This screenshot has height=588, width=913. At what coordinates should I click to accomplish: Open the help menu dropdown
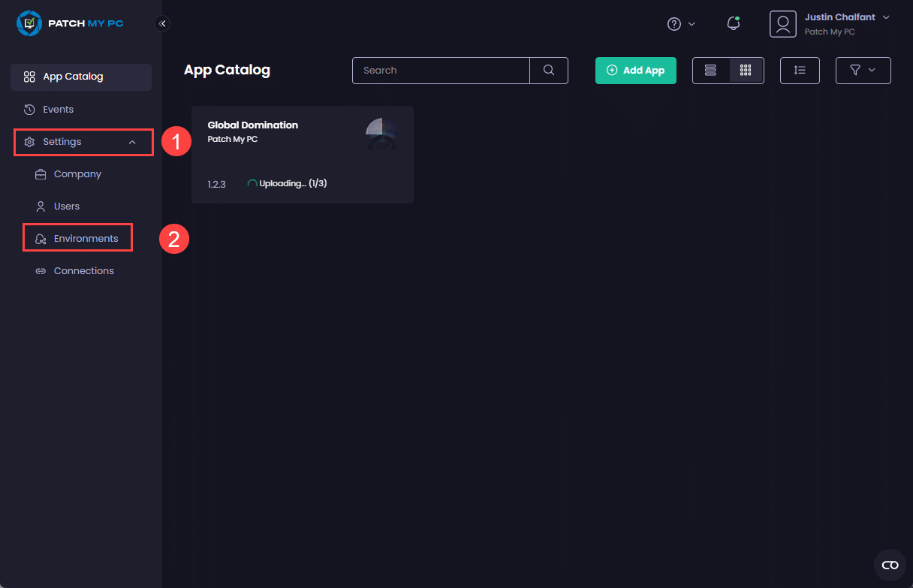click(681, 24)
